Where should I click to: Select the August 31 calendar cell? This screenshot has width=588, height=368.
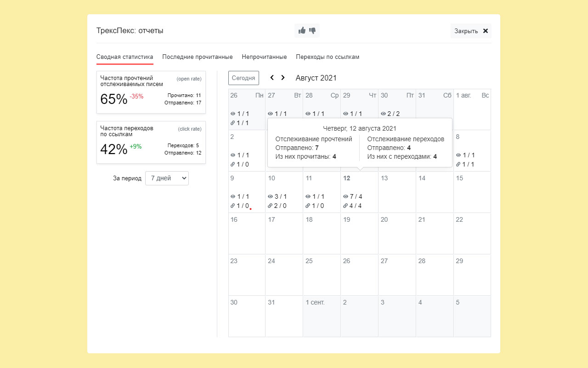(x=284, y=316)
